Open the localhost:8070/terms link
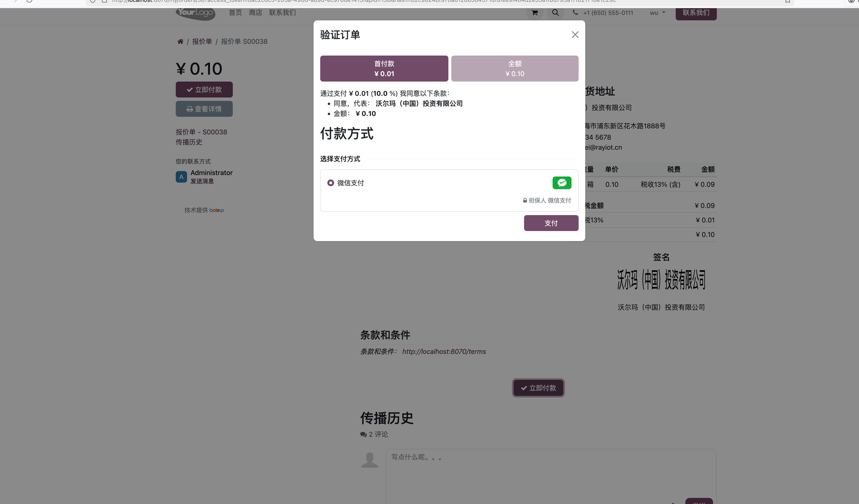 444,352
